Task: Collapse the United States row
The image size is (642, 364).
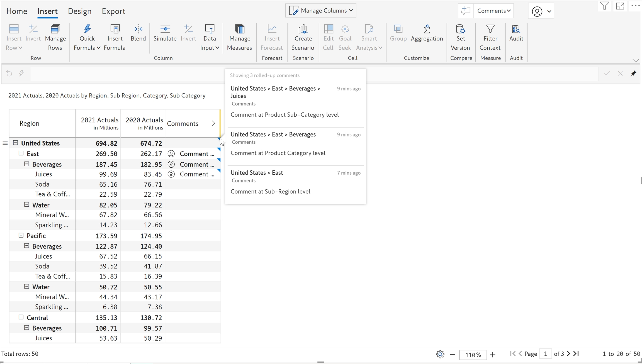Action: pyautogui.click(x=16, y=143)
